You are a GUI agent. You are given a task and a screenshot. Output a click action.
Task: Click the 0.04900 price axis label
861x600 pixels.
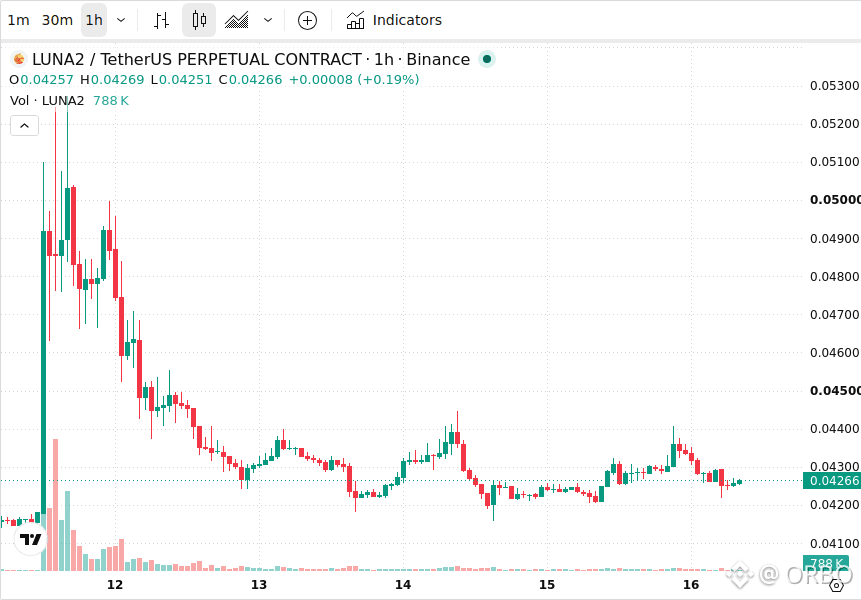tap(835, 238)
